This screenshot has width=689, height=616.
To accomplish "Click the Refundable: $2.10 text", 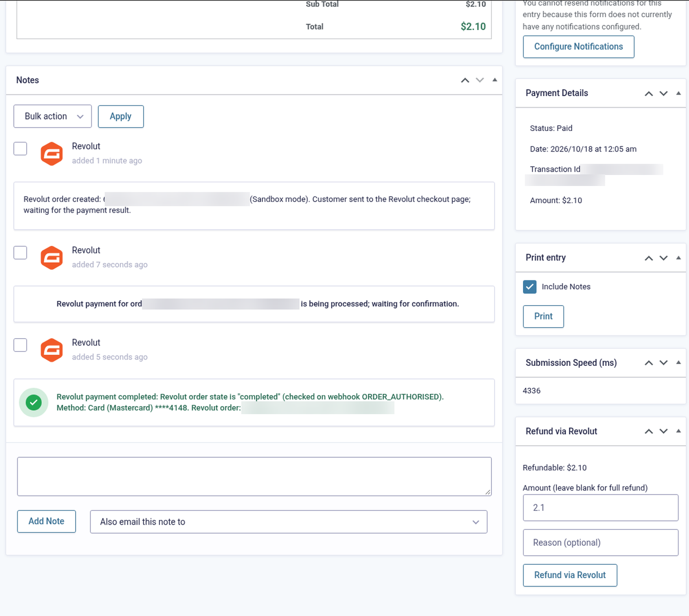I will coord(555,468).
